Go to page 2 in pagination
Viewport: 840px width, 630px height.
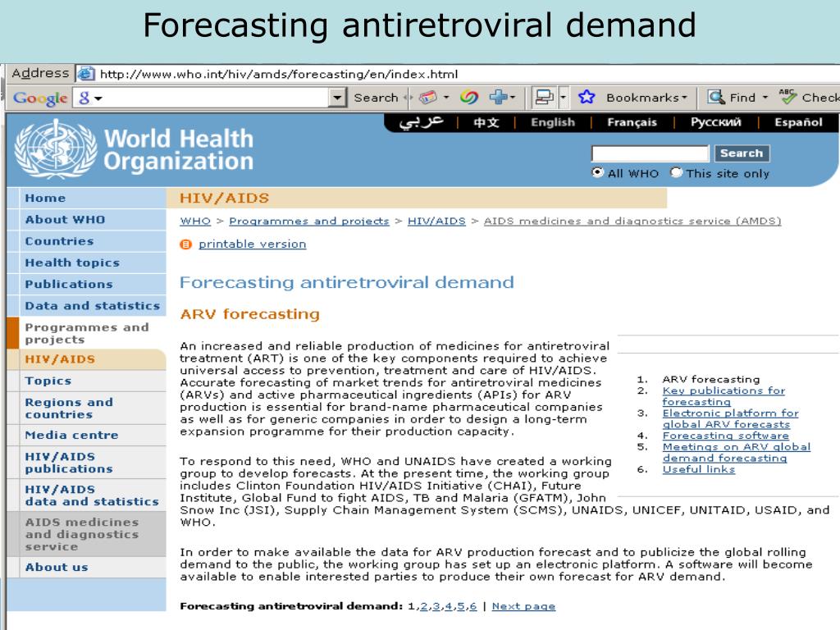pyautogui.click(x=423, y=606)
